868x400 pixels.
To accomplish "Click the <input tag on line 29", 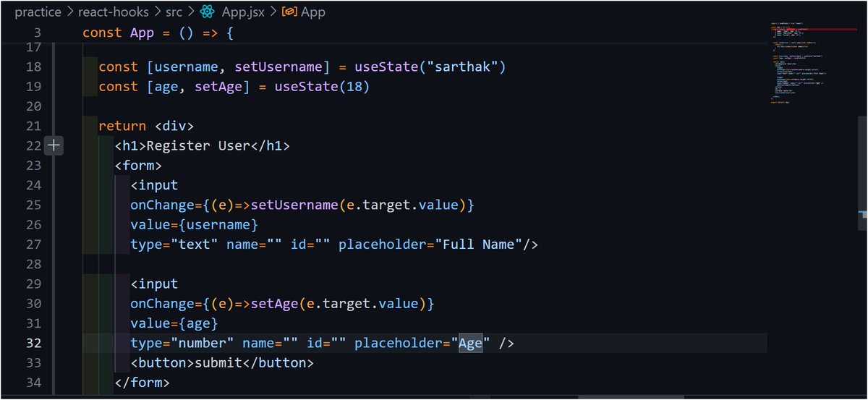I will (x=154, y=284).
